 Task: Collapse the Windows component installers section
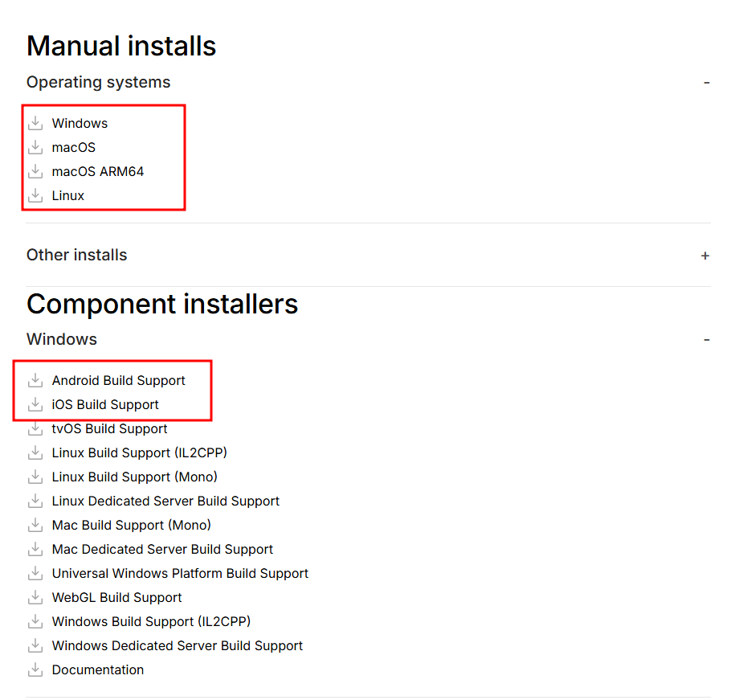click(706, 340)
